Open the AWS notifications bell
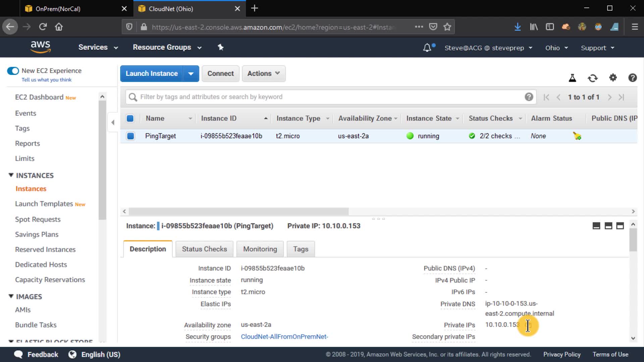The image size is (644, 362). 427,48
